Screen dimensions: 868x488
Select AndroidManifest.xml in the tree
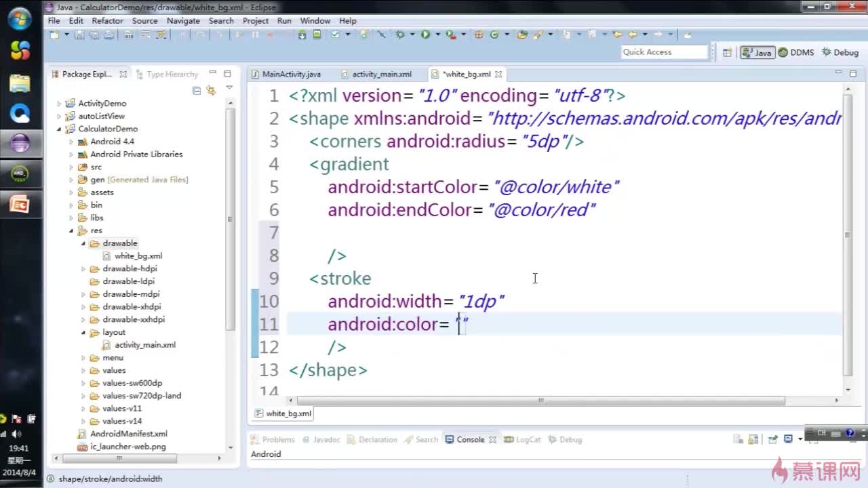129,434
